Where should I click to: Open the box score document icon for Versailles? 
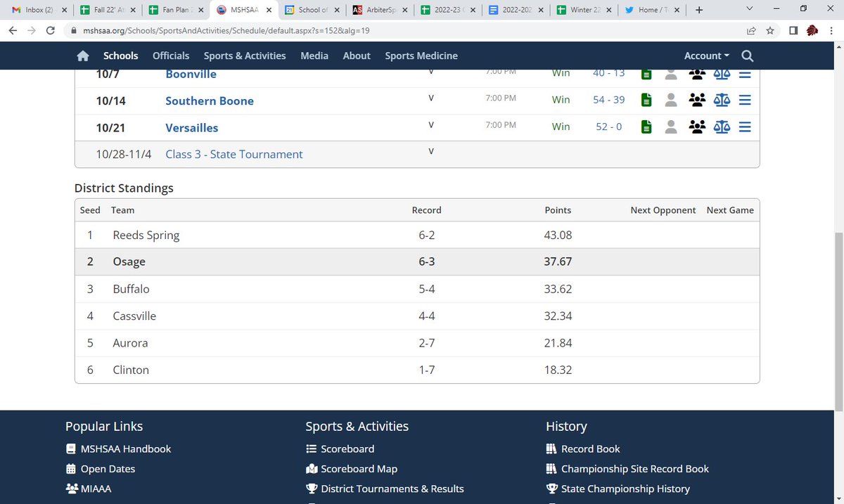point(646,127)
